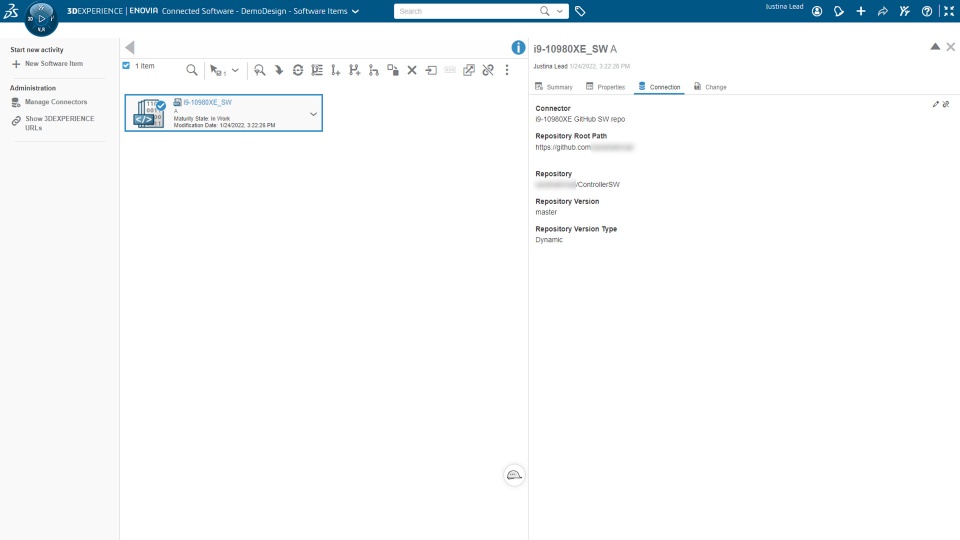The image size is (960, 540).
Task: Click into the top Search field
Action: click(x=465, y=11)
